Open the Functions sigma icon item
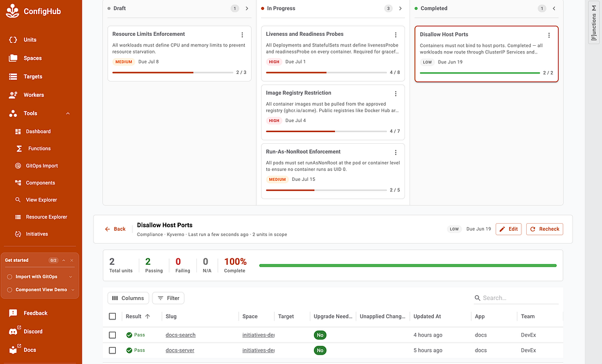The width and height of the screenshot is (602, 364). (19, 149)
